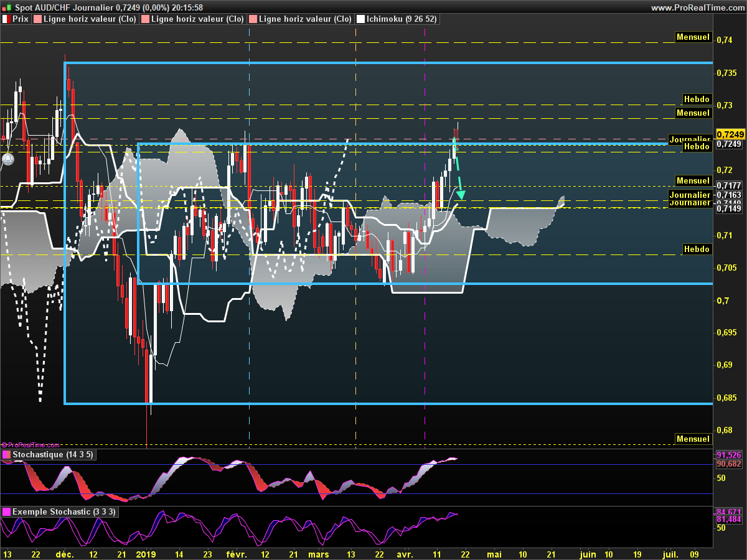Click the 0,71 price axis value
Image resolution: width=747 pixels, height=560 pixels.
click(724, 235)
